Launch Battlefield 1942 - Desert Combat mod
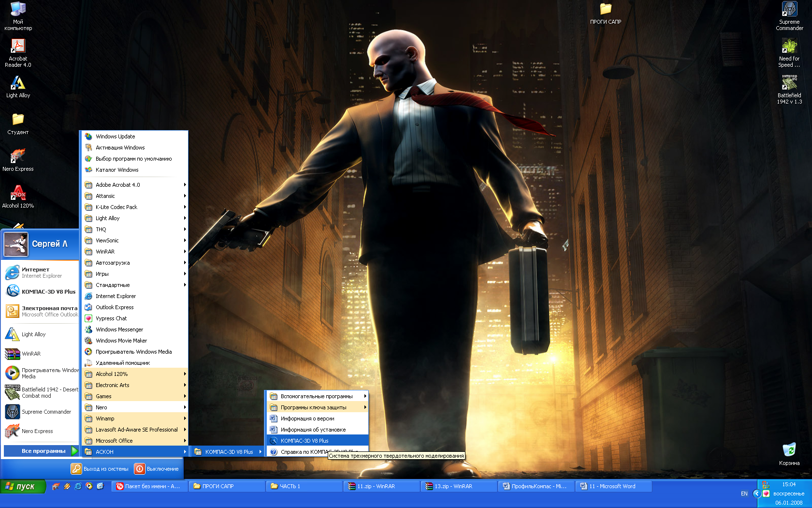 tap(41, 392)
